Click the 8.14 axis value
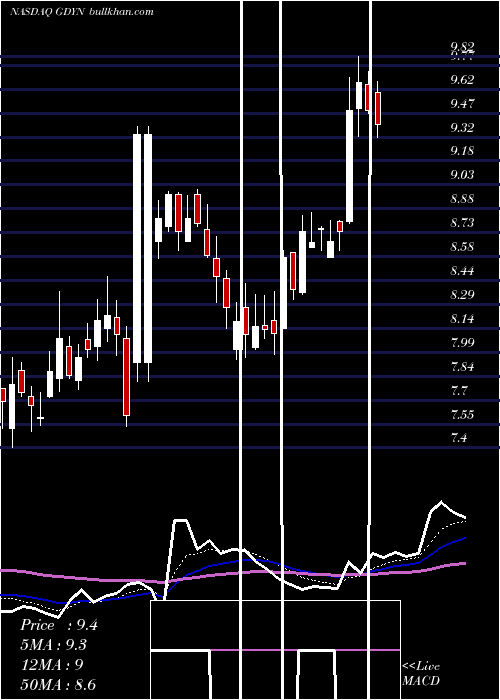The height and width of the screenshot is (700, 500). tap(462, 319)
